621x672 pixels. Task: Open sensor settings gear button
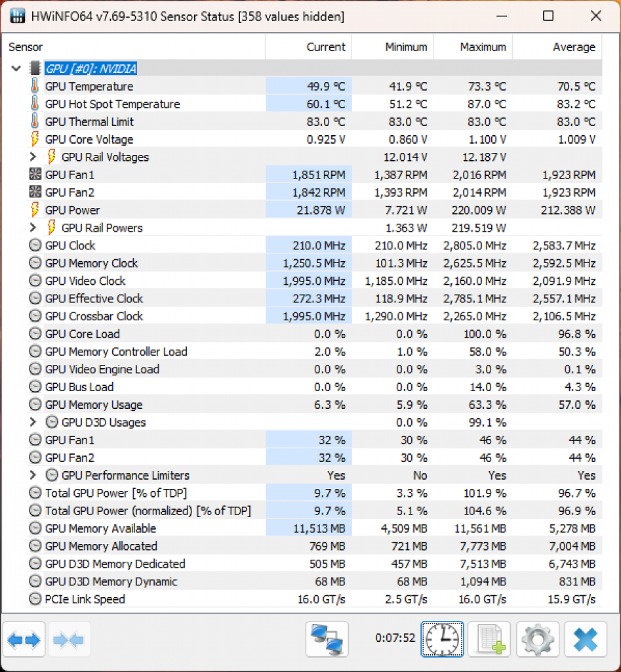pos(538,639)
